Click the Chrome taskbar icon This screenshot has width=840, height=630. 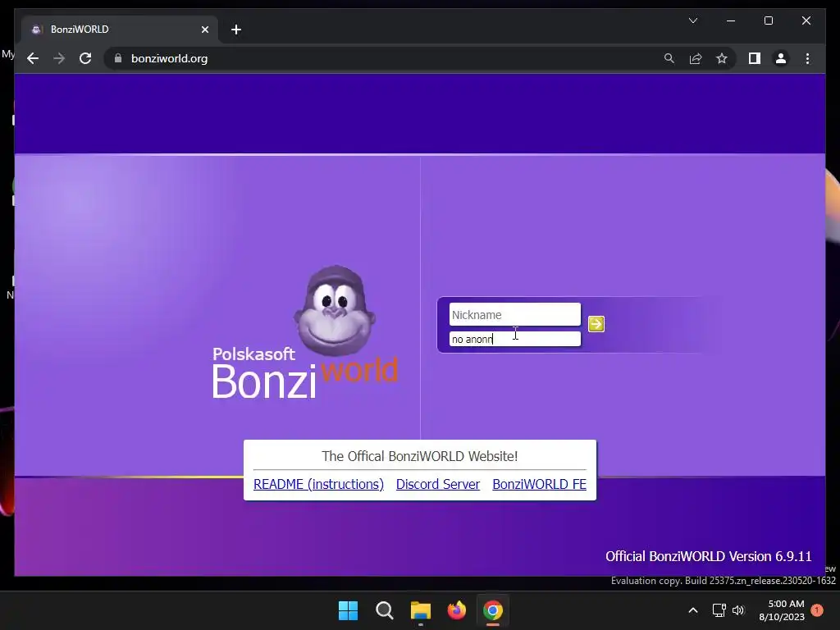[493, 610]
